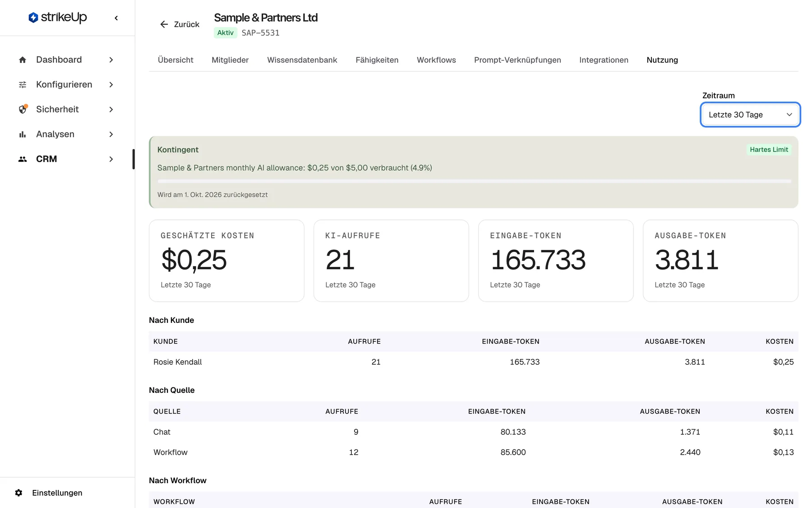Screen dimensions: 812x508
Task: Click the Sicherheit shield icon
Action: (x=23, y=109)
